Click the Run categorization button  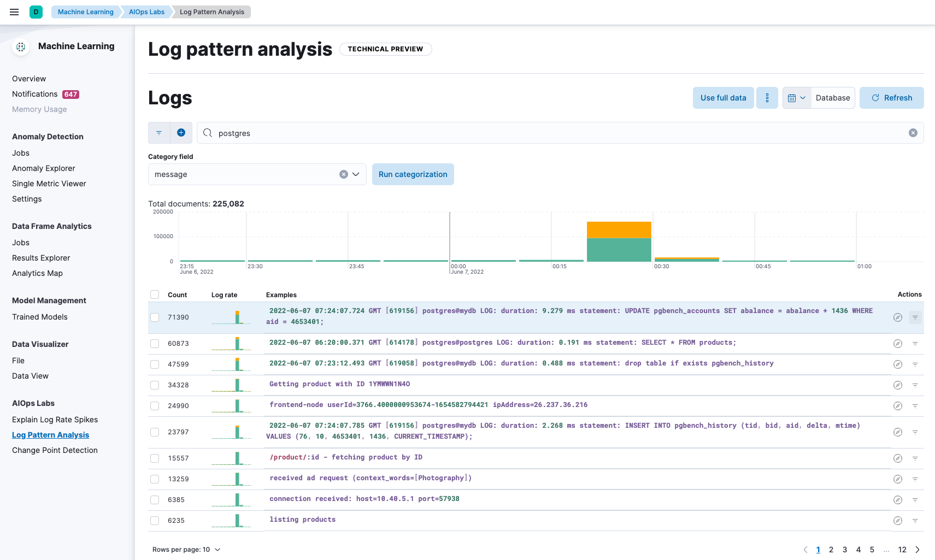[413, 174]
